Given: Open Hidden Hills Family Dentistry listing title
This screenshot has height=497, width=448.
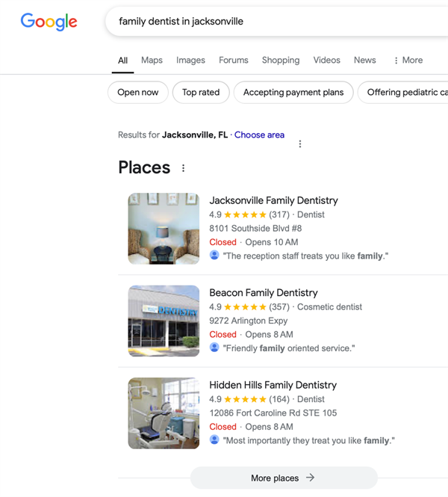Looking at the screenshot, I should point(273,385).
